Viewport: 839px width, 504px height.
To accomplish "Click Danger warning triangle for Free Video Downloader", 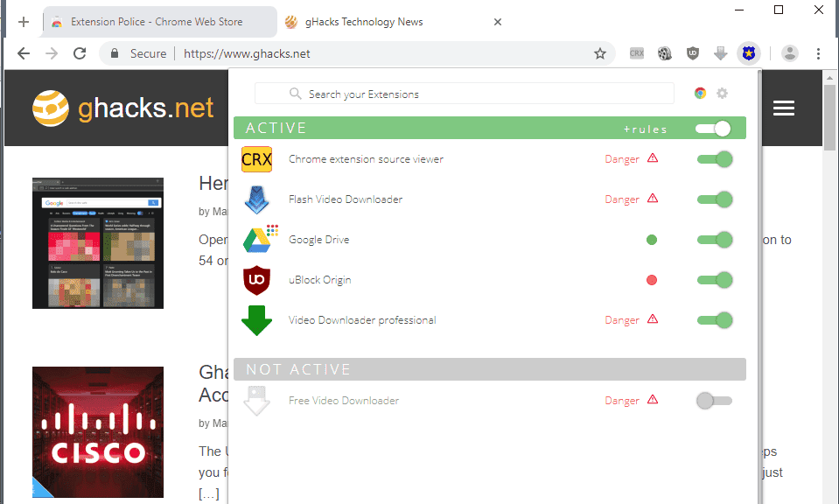I will point(653,400).
